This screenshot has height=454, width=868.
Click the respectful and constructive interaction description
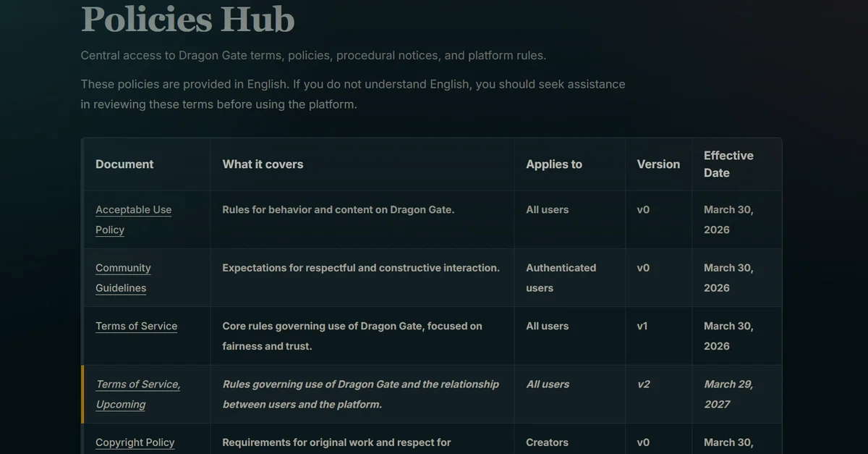tap(360, 268)
